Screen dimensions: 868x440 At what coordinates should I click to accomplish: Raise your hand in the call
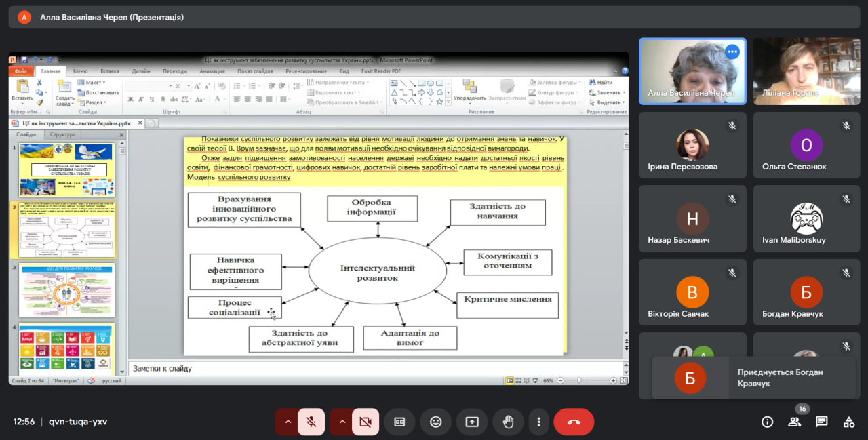[508, 422]
